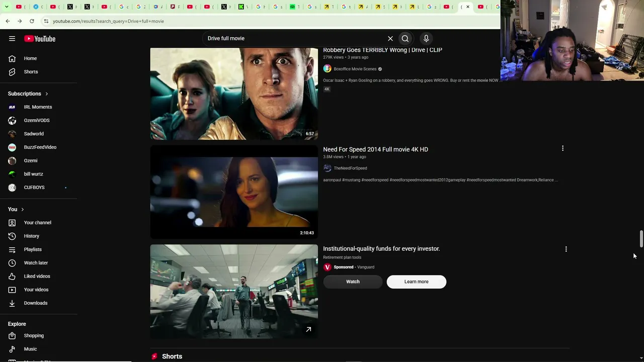Expand the Subscriptions section
644x362 pixels.
point(28,94)
